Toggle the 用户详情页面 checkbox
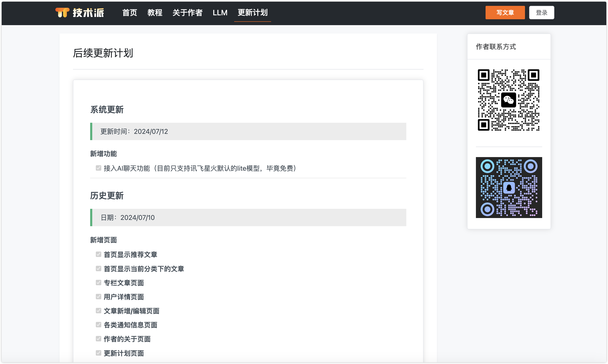 coord(98,297)
